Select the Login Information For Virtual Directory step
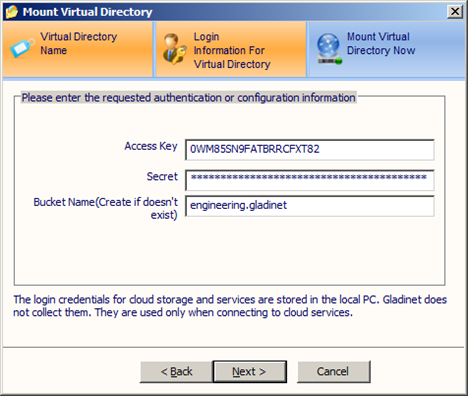The image size is (468, 396). tap(231, 49)
